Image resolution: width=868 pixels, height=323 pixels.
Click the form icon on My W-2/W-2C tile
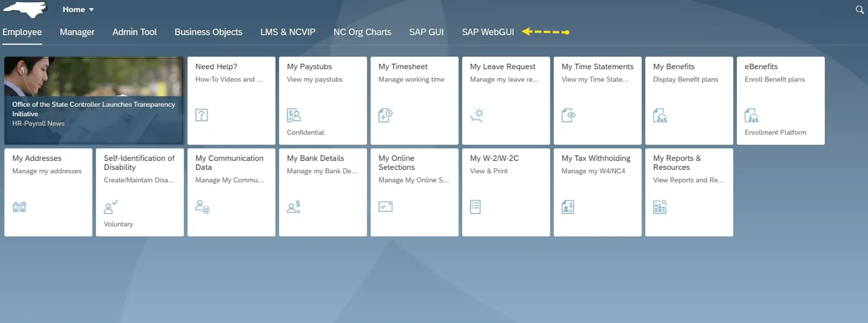(x=475, y=207)
